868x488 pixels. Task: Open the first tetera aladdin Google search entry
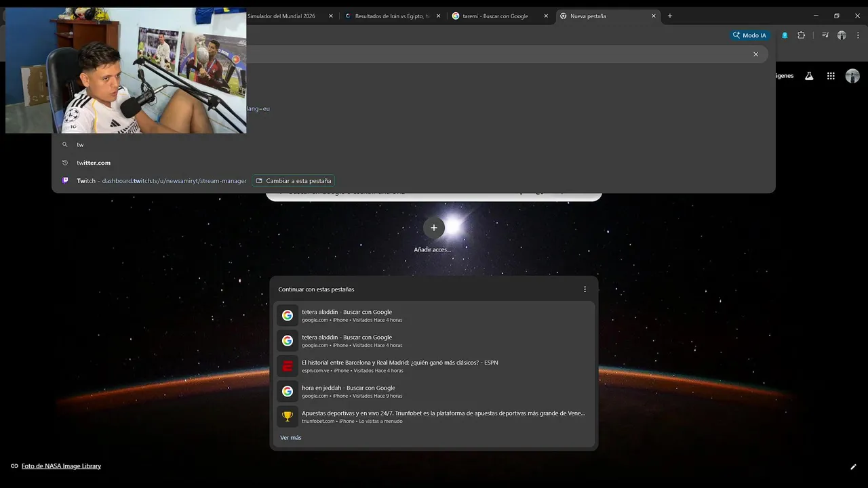(434, 315)
